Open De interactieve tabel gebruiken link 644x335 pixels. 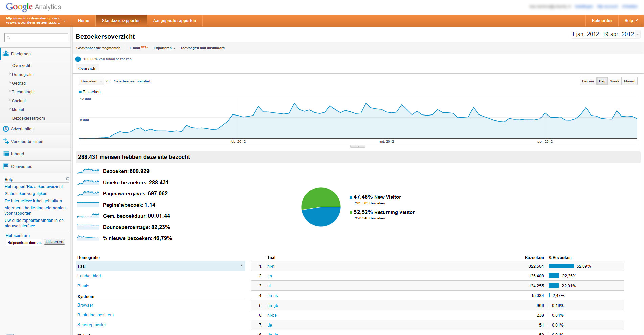pos(33,201)
